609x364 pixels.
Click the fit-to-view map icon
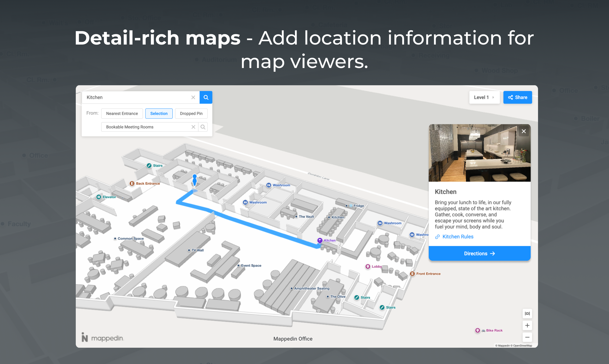pos(527,313)
